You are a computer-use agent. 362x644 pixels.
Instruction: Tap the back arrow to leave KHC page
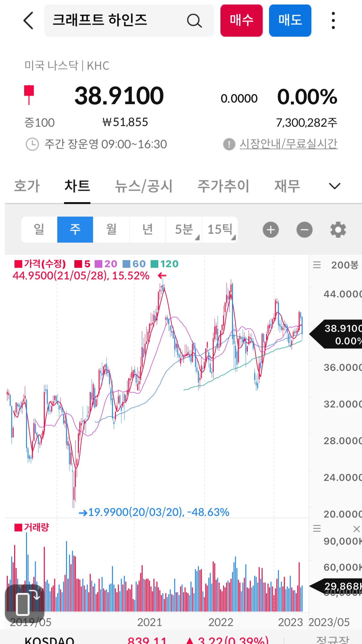tap(28, 20)
